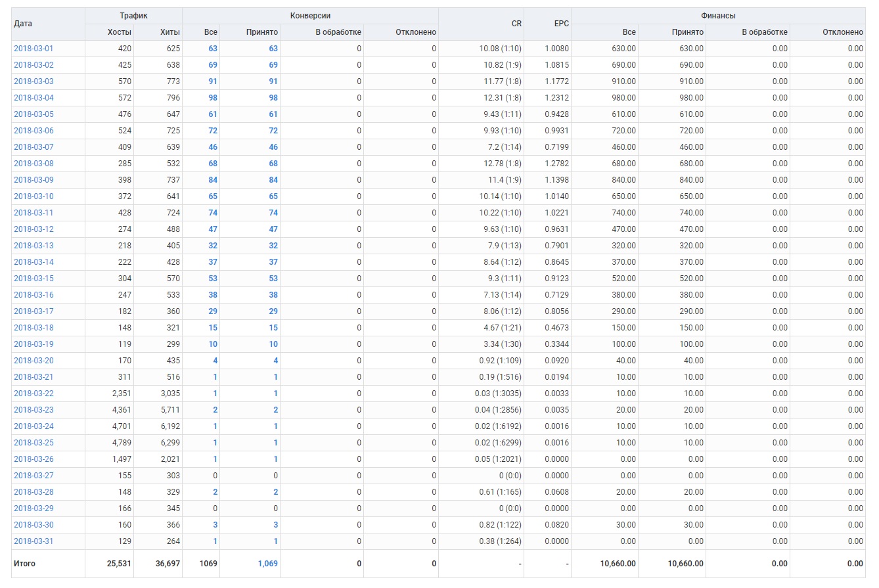The image size is (879, 588).
Task: Click the Дата column header
Action: 23,24
